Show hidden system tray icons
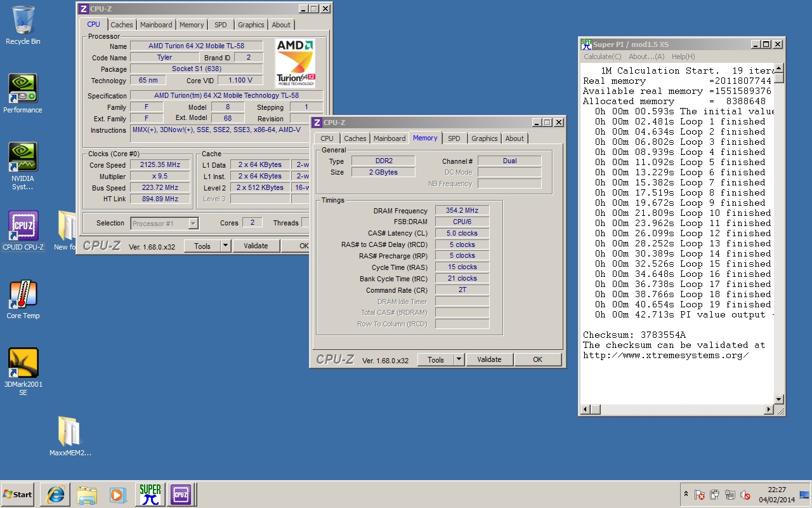812x508 pixels. [x=686, y=494]
